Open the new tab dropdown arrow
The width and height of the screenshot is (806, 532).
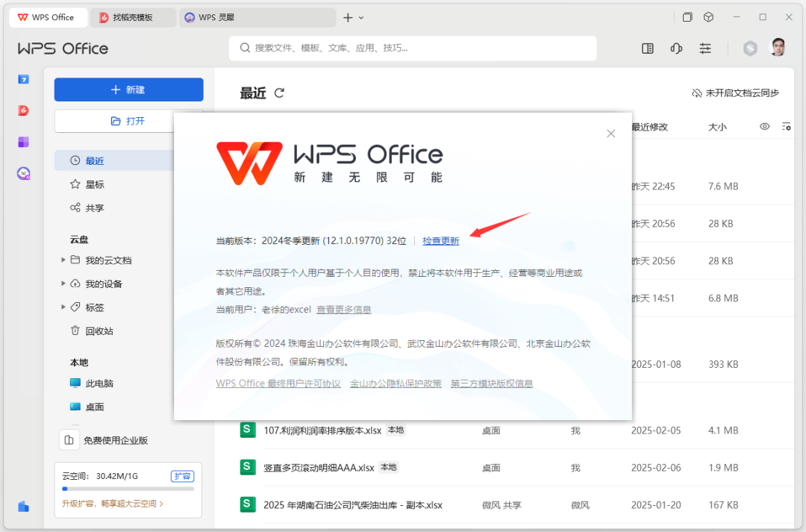361,18
